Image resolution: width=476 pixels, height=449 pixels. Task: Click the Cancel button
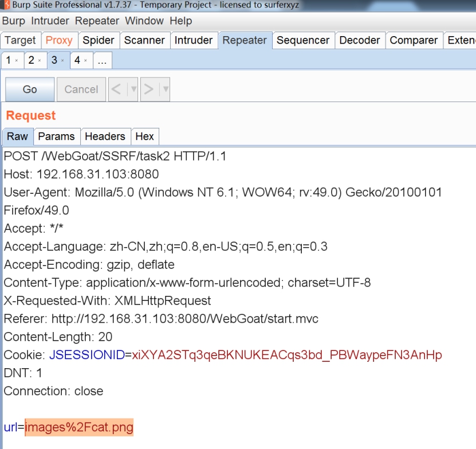click(x=81, y=89)
